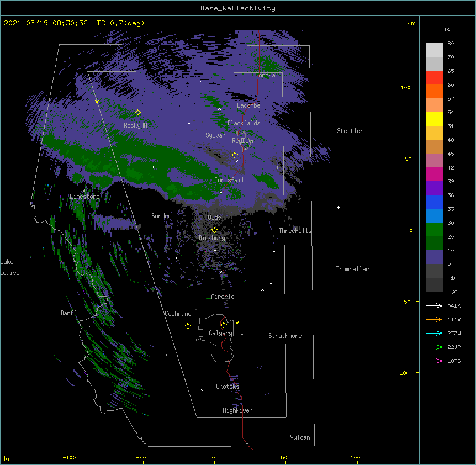Click the 04DK legend label

(454, 305)
